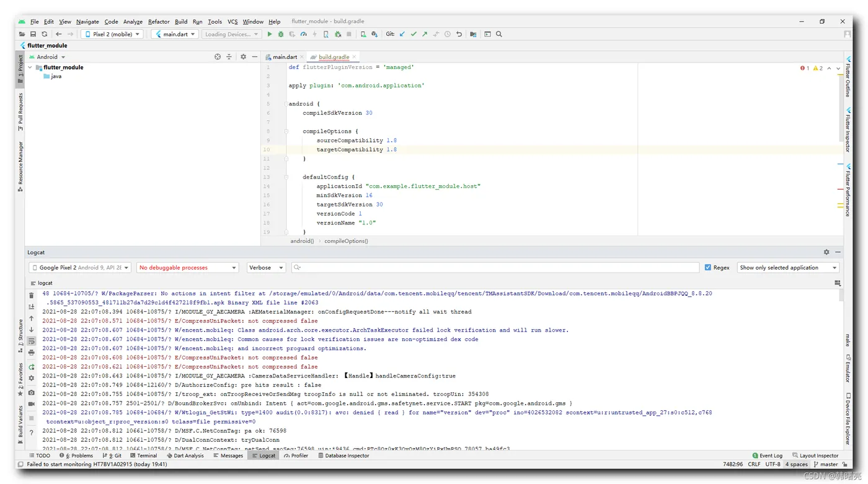Open the VCS menu

tap(232, 22)
